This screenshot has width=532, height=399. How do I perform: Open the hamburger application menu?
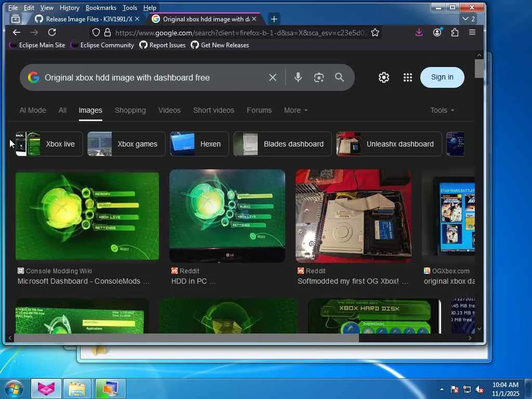click(x=472, y=32)
